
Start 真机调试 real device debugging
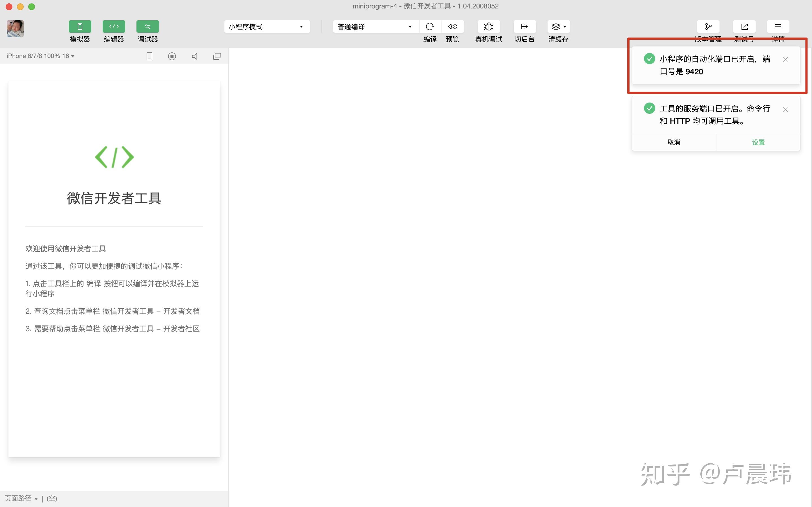[489, 26]
